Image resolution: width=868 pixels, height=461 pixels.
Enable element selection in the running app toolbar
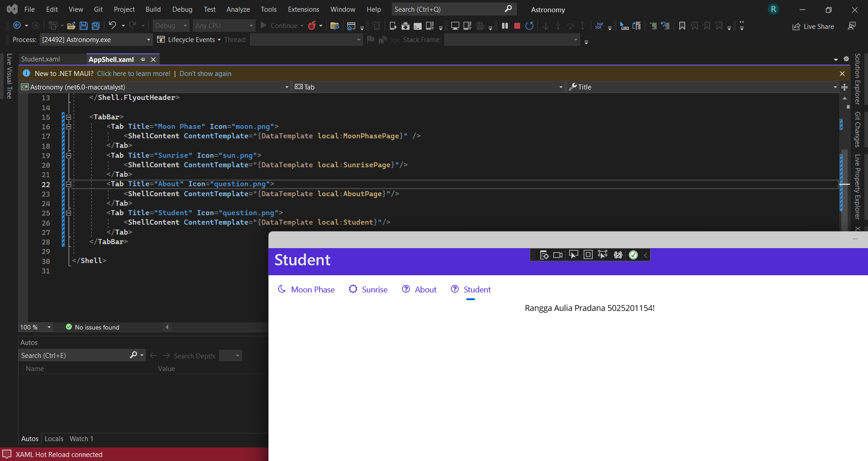click(x=573, y=254)
